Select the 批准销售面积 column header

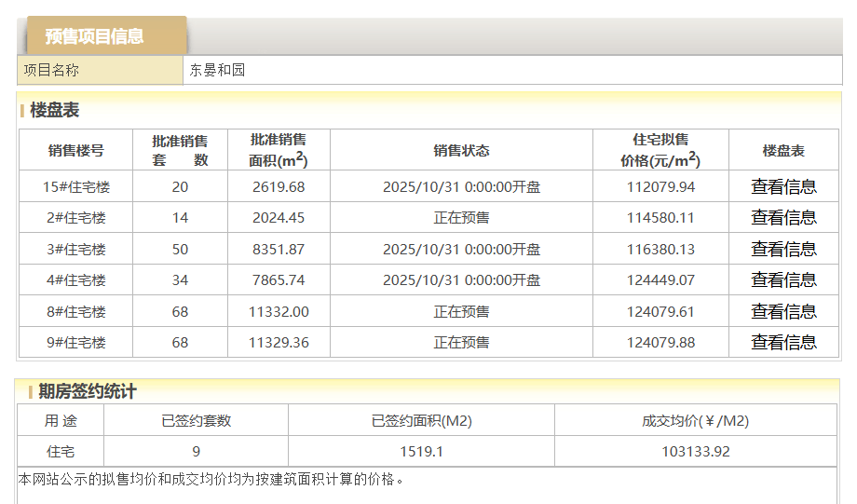click(279, 151)
